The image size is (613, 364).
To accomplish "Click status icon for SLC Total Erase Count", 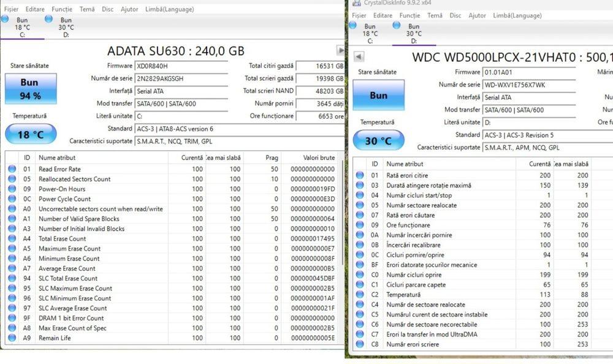I will click(x=12, y=278).
